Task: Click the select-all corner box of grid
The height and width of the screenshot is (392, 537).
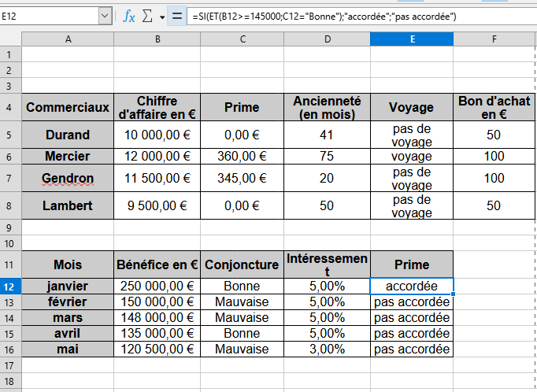Action: [10, 39]
